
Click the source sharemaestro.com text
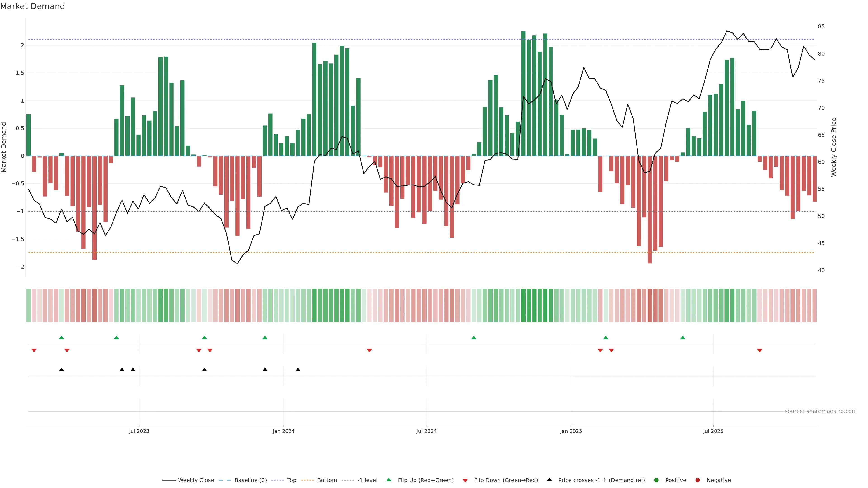pos(821,411)
